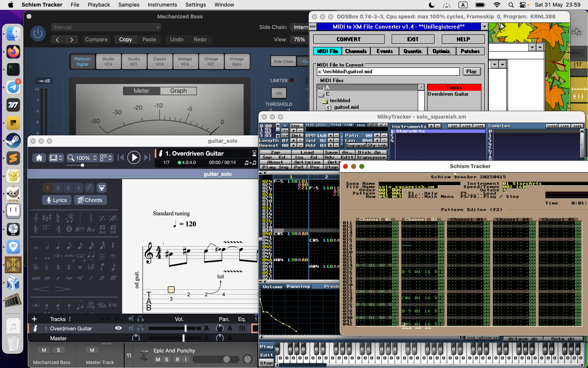Open the View 75% dropdown
This screenshot has width=588, height=368.
point(299,39)
